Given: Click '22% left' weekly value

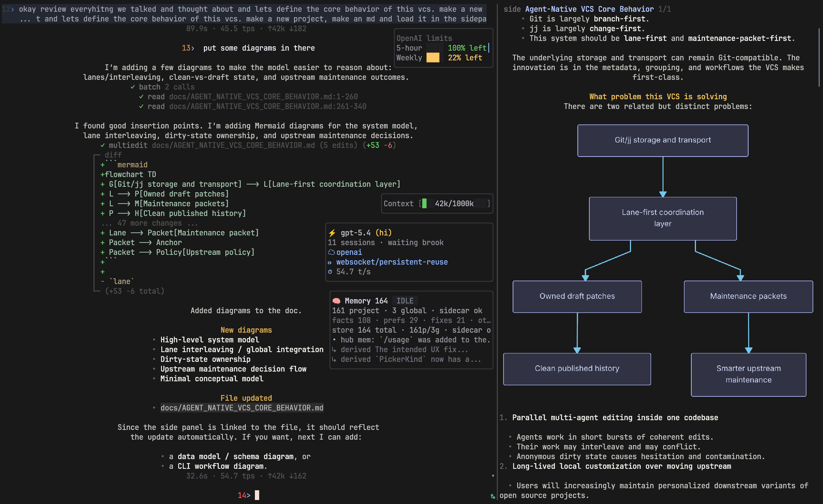Looking at the screenshot, I should 465,58.
